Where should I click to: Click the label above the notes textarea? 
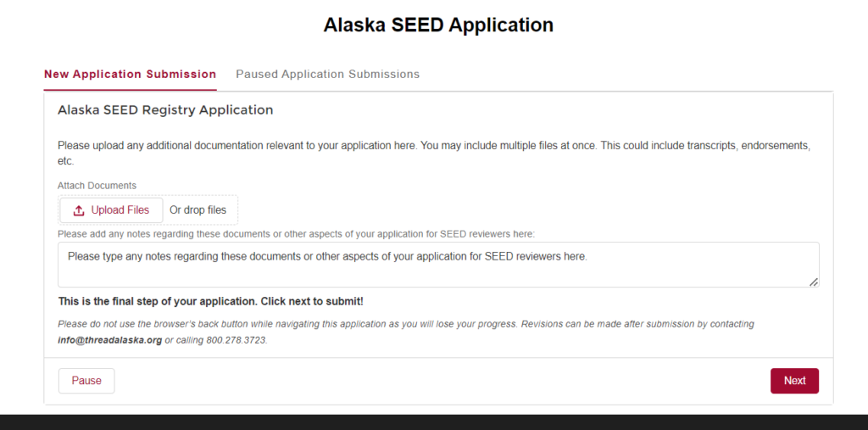[297, 234]
